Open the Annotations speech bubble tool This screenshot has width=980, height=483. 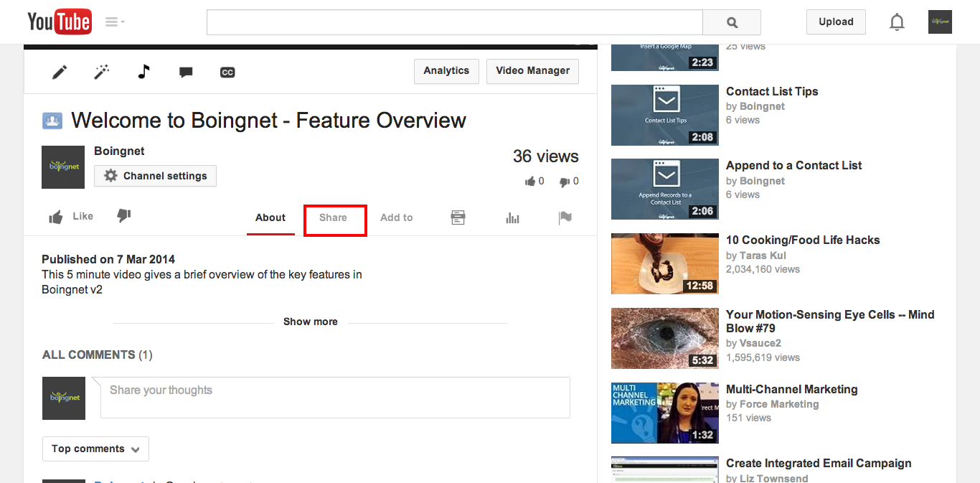(186, 72)
